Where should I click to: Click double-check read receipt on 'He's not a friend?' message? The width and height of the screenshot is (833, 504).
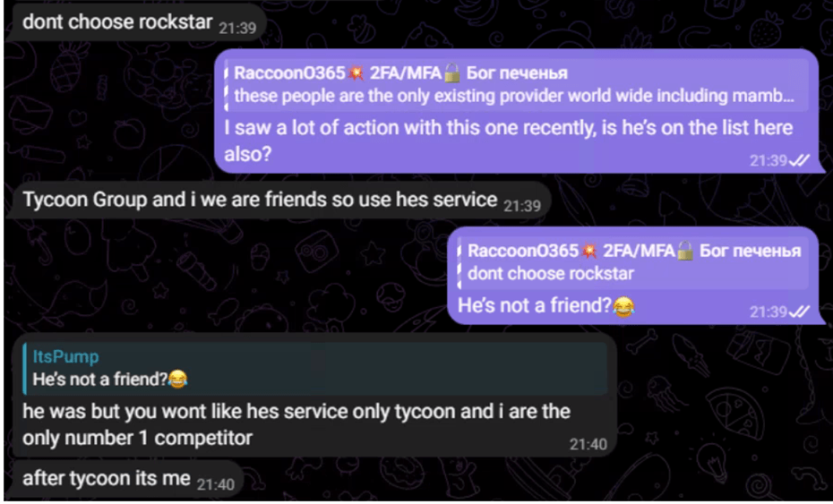[800, 312]
